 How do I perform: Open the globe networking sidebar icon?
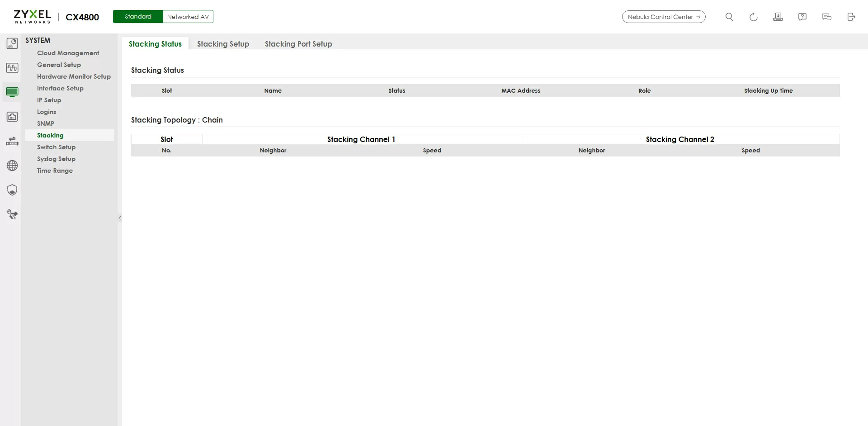pos(12,166)
